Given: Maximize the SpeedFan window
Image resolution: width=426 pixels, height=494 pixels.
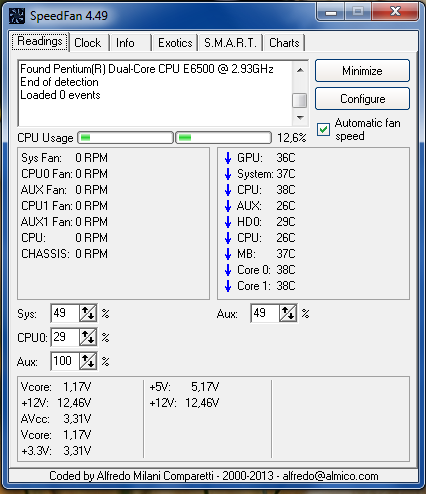Looking at the screenshot, I should (358, 12).
